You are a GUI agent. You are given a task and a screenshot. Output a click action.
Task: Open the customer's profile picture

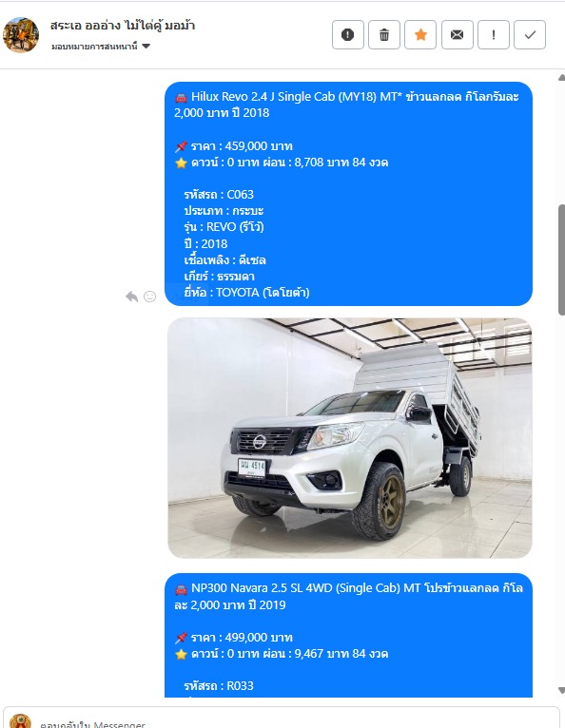pyautogui.click(x=21, y=35)
